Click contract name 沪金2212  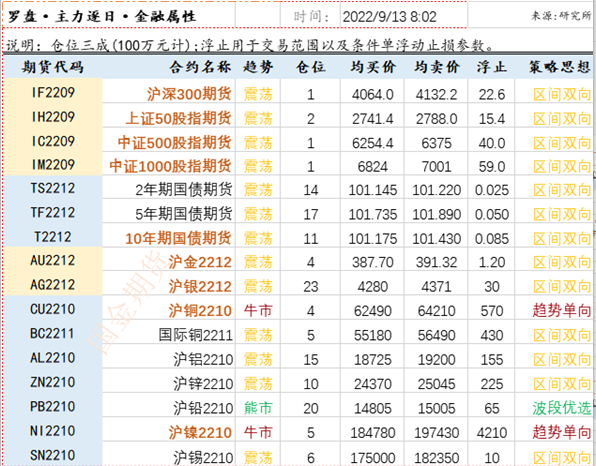coord(200,262)
